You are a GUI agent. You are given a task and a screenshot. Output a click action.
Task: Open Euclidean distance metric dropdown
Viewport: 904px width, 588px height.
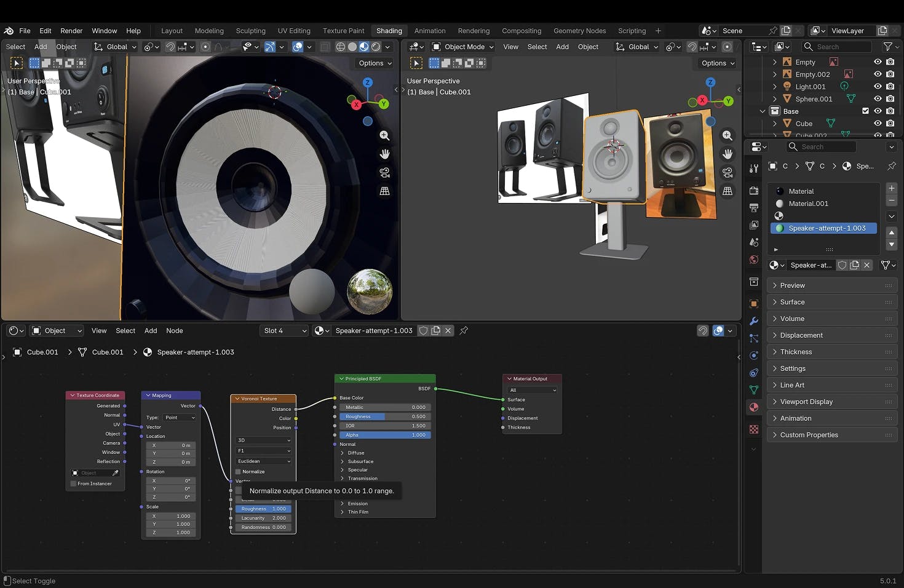(x=263, y=461)
